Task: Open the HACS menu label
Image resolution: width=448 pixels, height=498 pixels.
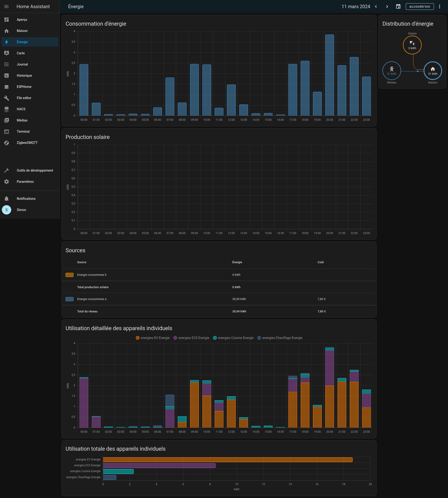Action: [21, 109]
